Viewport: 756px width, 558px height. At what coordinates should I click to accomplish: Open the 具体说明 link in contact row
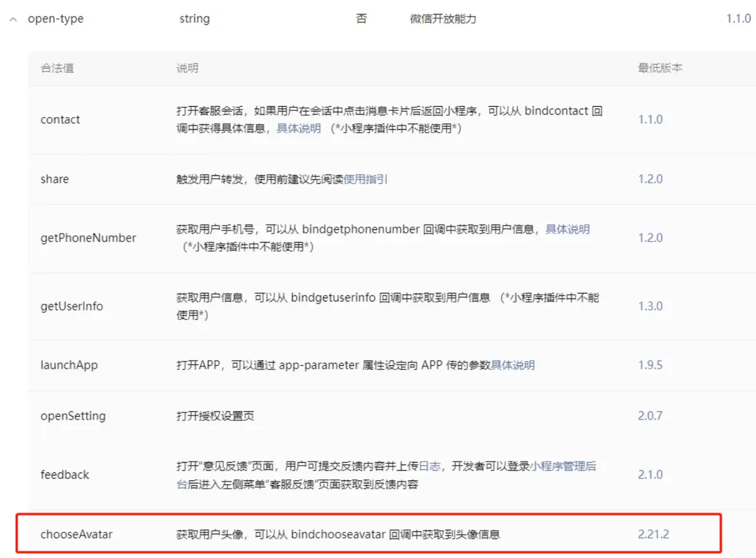(x=298, y=128)
